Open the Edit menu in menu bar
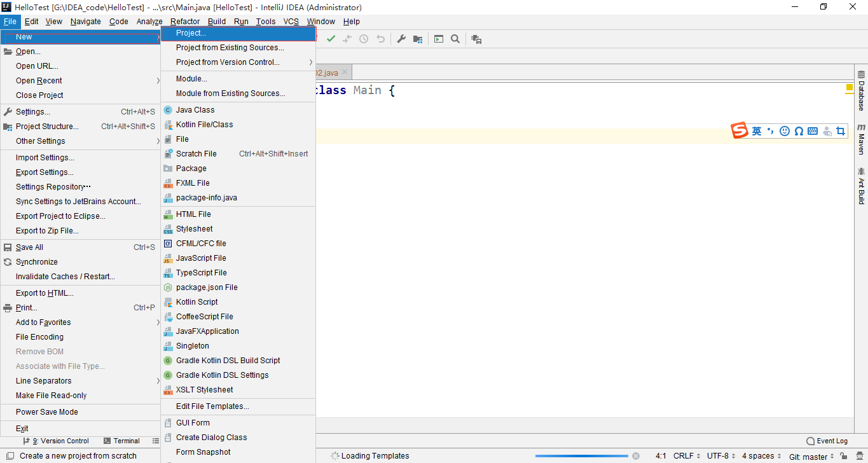 pyautogui.click(x=32, y=21)
